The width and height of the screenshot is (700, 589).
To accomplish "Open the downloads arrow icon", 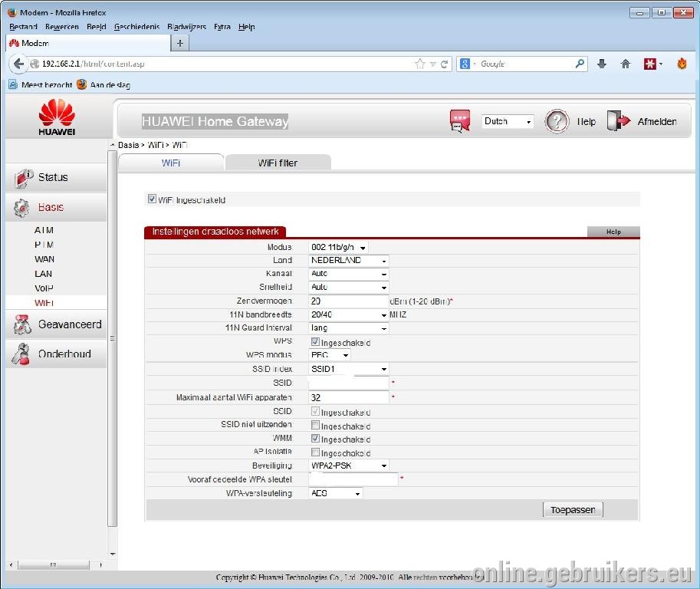I will click(602, 64).
